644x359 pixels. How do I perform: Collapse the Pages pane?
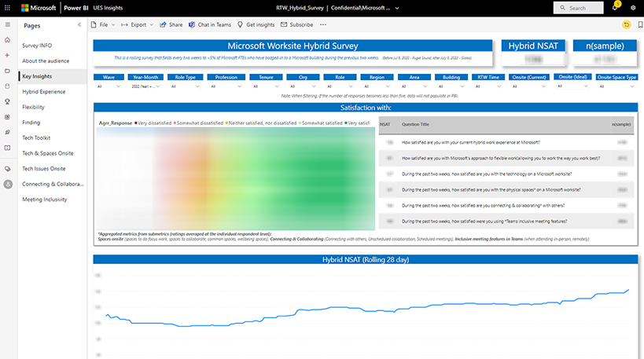[79, 24]
